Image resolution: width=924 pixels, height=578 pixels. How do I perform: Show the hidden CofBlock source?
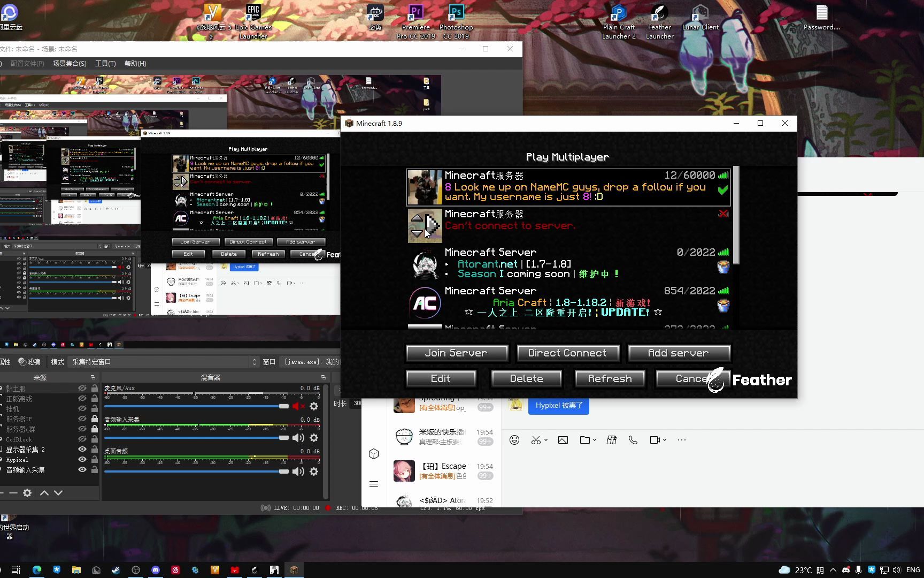(x=82, y=439)
